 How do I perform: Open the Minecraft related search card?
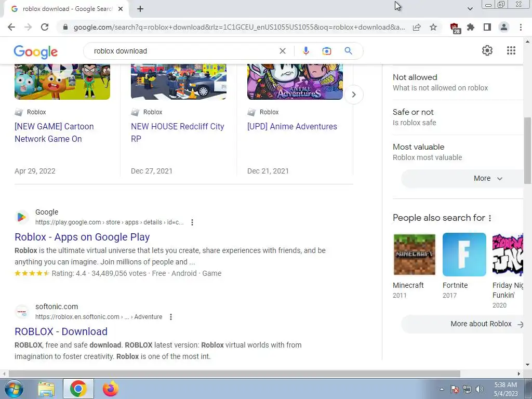point(414,266)
